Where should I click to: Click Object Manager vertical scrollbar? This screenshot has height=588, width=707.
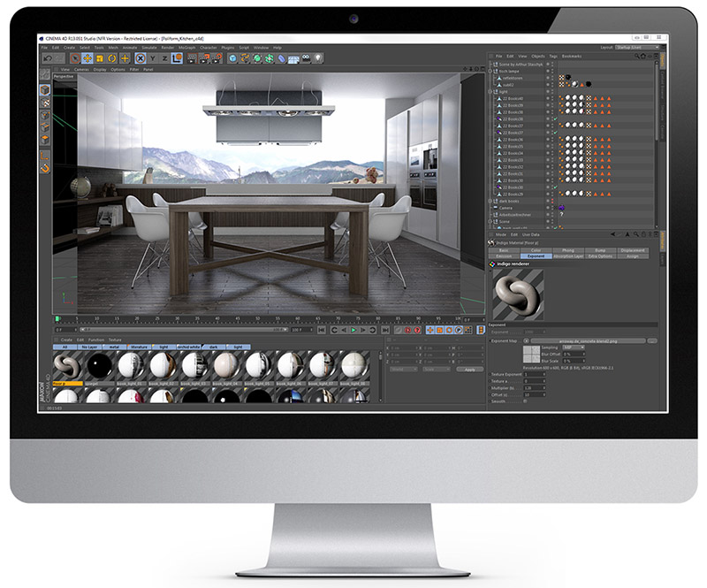pyautogui.click(x=656, y=101)
